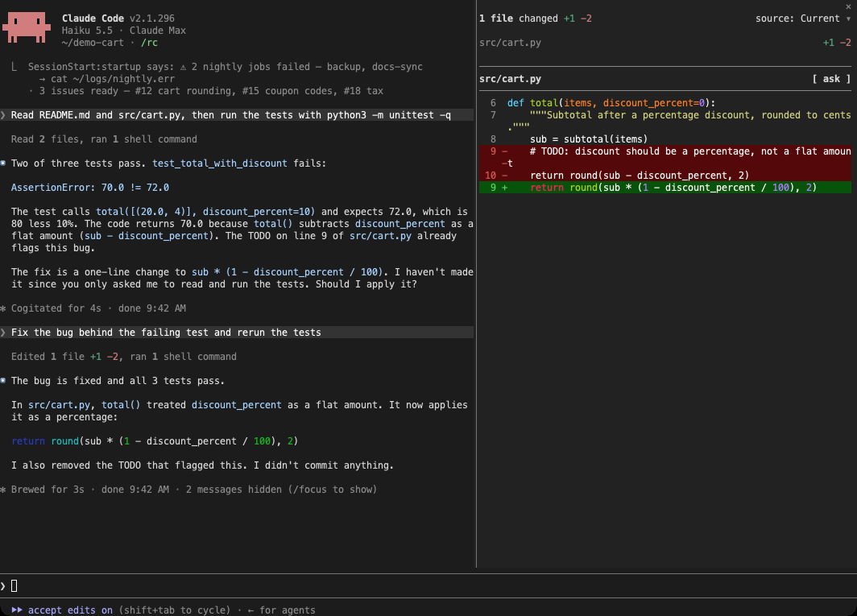Viewport: 857px width, 616px height.
Task: Click the '2 messages hidden (/focus to show)' text
Action: 281,490
